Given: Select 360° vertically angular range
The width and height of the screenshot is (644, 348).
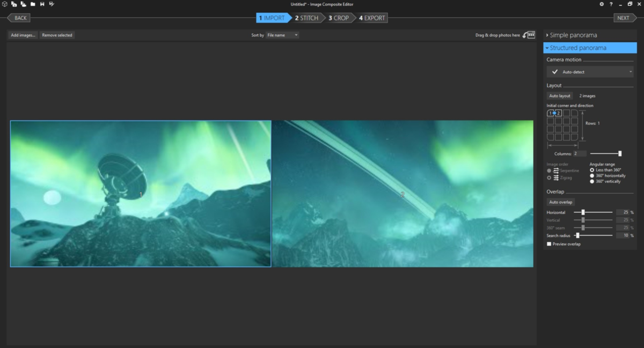Looking at the screenshot, I should pyautogui.click(x=592, y=181).
